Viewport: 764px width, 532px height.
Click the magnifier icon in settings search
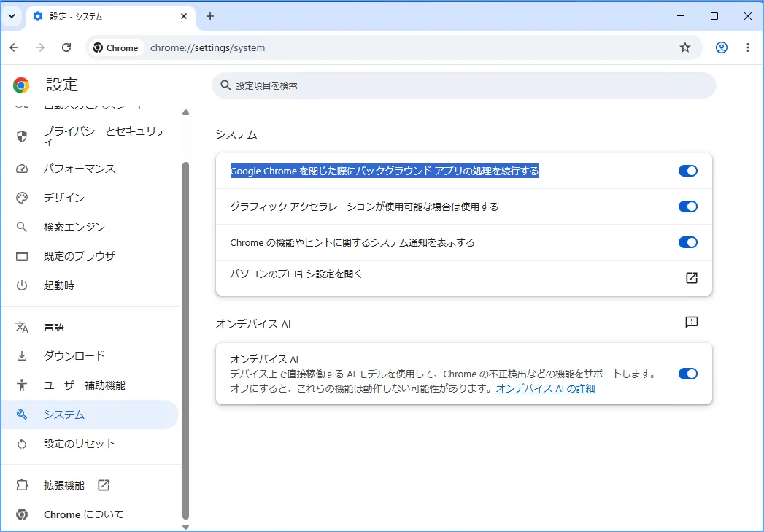pos(225,85)
